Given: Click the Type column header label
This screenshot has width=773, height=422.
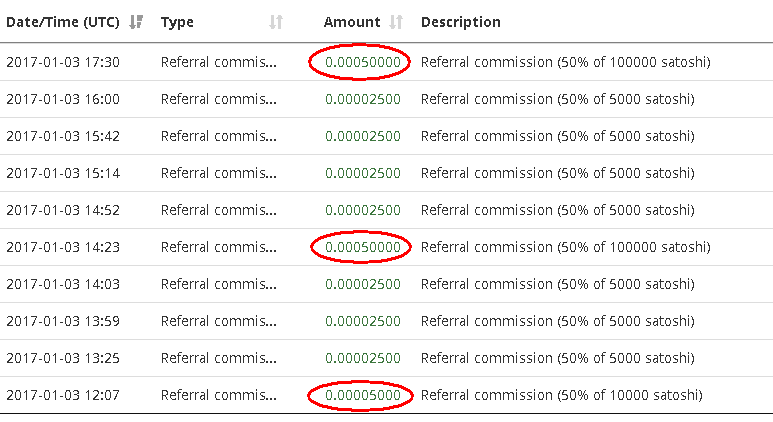Looking at the screenshot, I should pos(177,22).
